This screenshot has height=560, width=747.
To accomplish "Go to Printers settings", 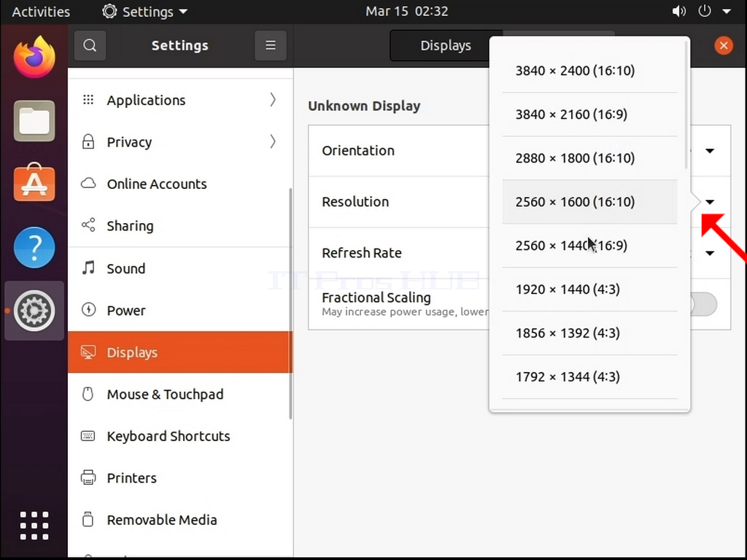I will [x=180, y=478].
